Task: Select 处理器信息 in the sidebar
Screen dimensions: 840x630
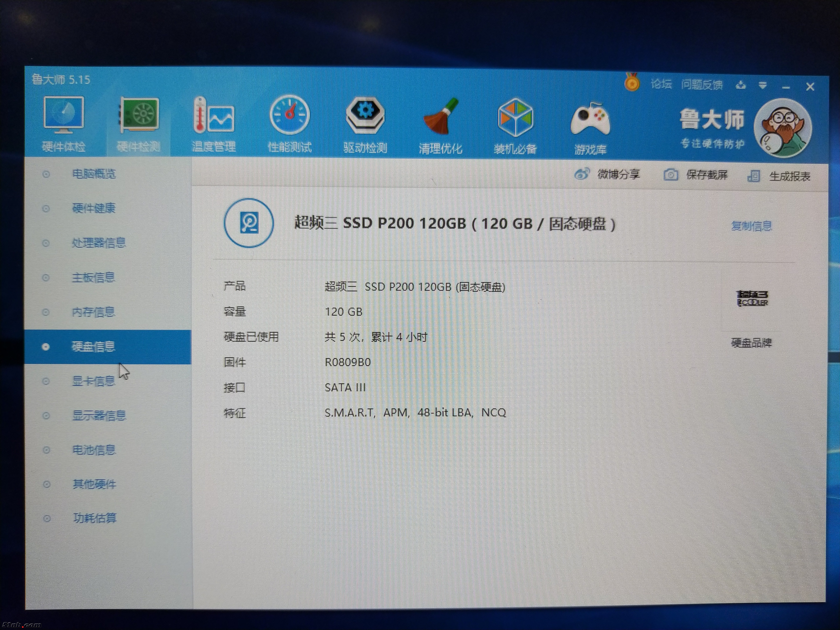Action: click(98, 243)
